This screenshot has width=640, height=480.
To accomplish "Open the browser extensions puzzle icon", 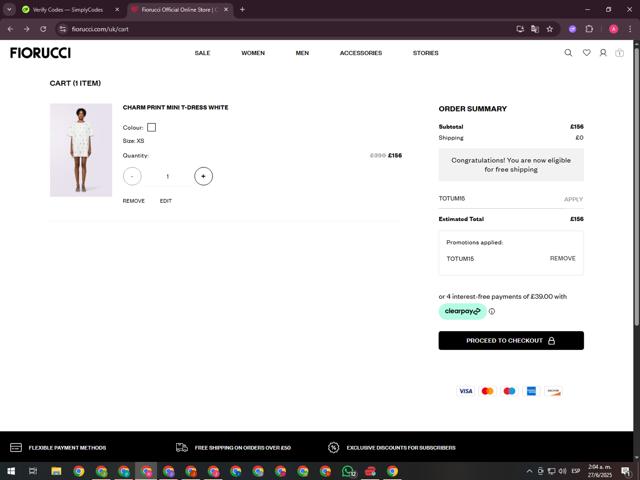I will [x=589, y=29].
